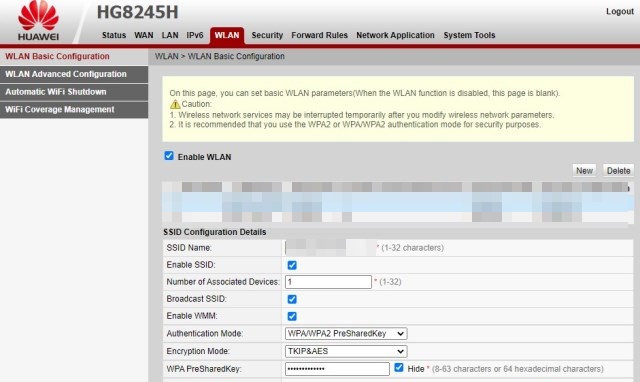Uncheck the Hide password checkbox

point(399,368)
